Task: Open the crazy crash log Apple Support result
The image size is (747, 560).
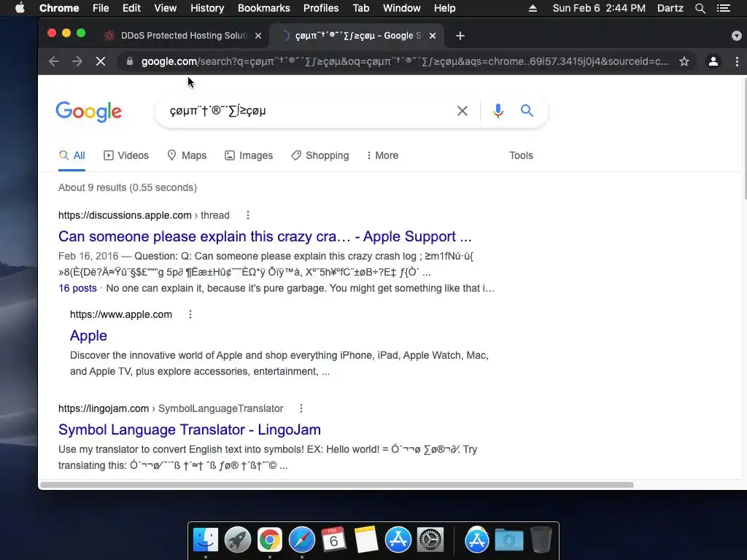Action: [x=265, y=237]
